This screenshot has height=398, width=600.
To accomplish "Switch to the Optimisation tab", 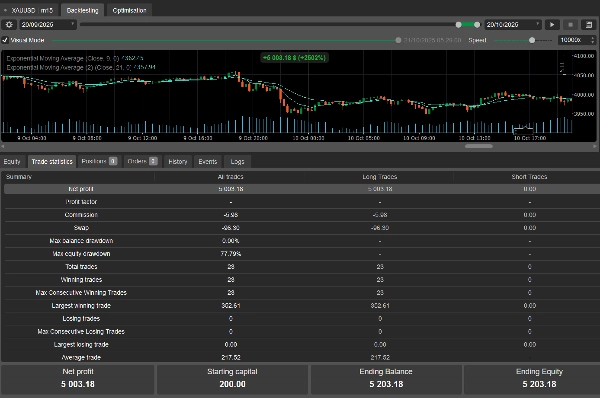I will pyautogui.click(x=129, y=10).
